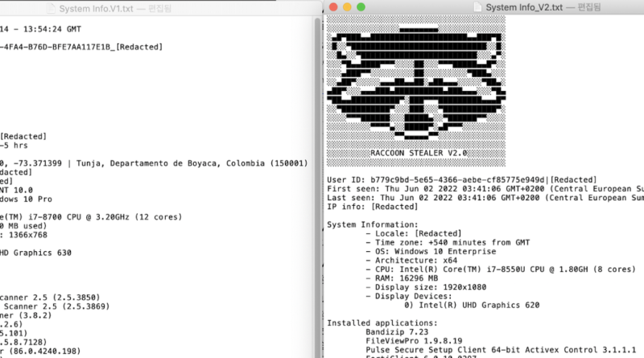Click 'Time zone: +540 minutes from GMT'
The height and width of the screenshot is (358, 644).
pos(448,243)
